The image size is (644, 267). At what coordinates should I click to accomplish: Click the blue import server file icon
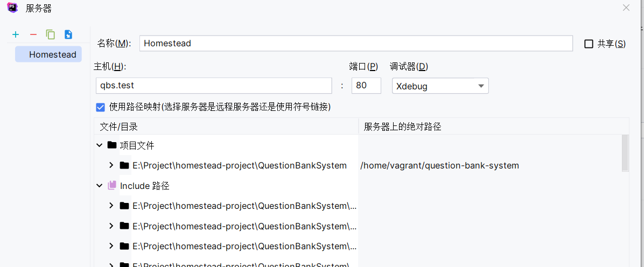68,34
